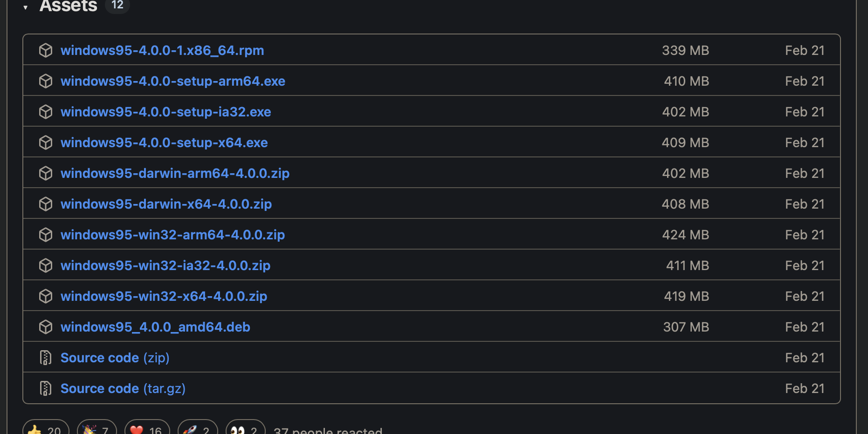The image size is (868, 434).
Task: Download windows95-darwin-x64-4.0.0.zip
Action: 166,204
